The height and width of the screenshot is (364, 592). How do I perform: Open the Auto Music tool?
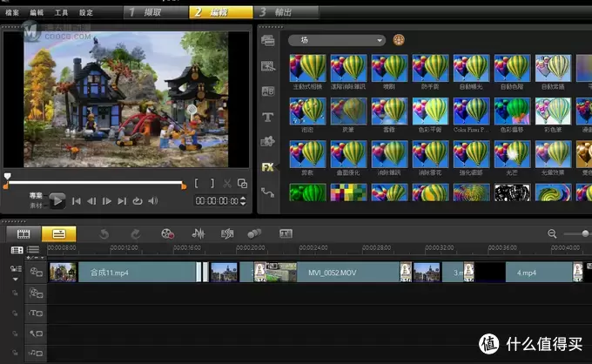227,234
